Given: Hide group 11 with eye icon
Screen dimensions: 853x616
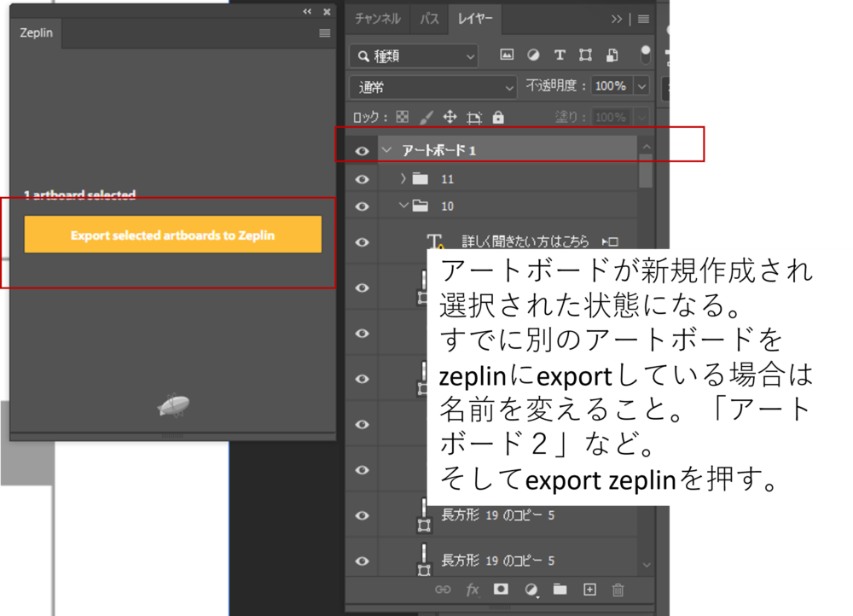Looking at the screenshot, I should pos(363,179).
